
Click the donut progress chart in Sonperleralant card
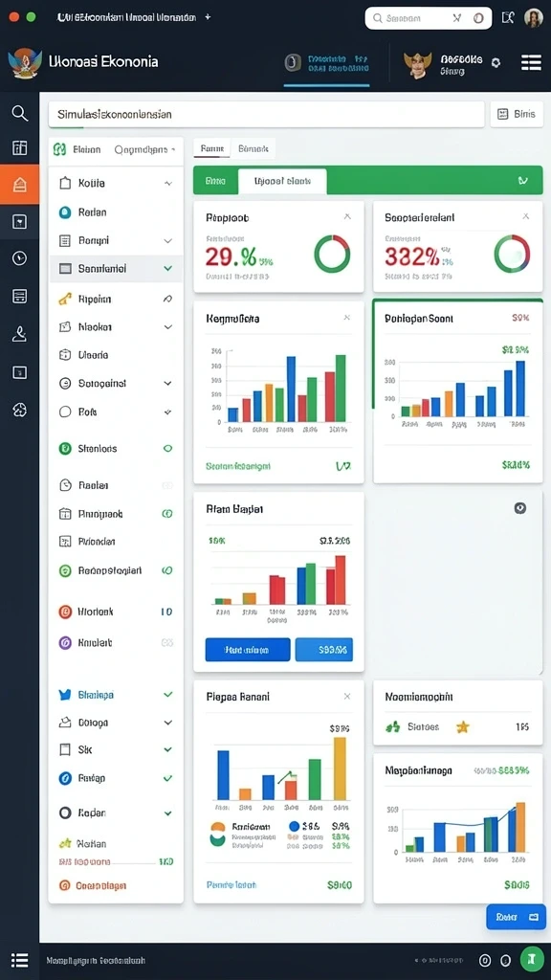click(512, 254)
